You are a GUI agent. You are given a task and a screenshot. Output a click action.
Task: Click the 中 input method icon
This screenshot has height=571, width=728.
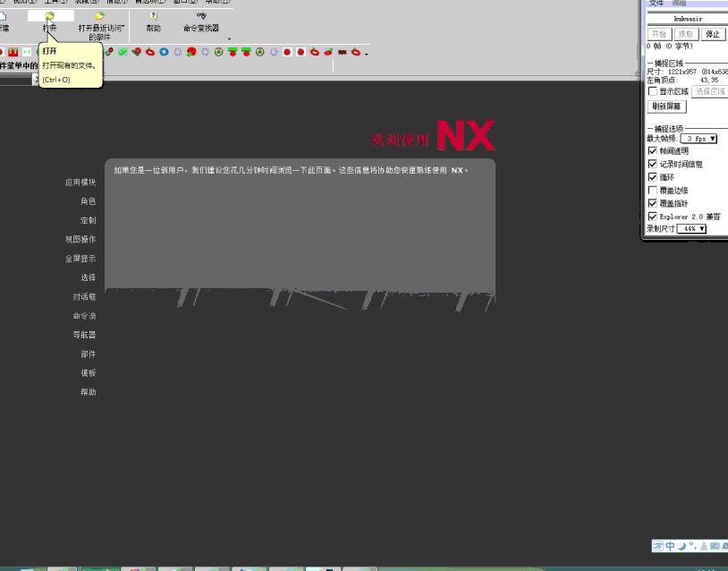(670, 546)
